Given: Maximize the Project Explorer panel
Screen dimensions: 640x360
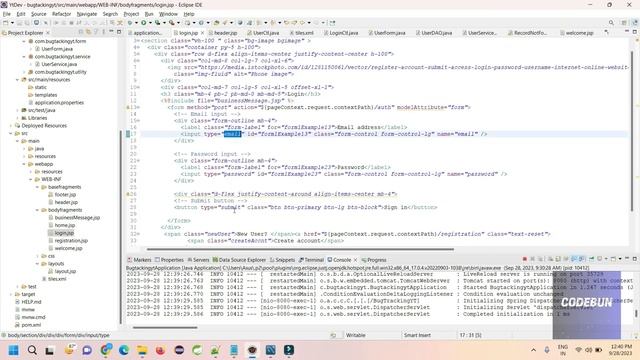Looking at the screenshot, I should 119,32.
